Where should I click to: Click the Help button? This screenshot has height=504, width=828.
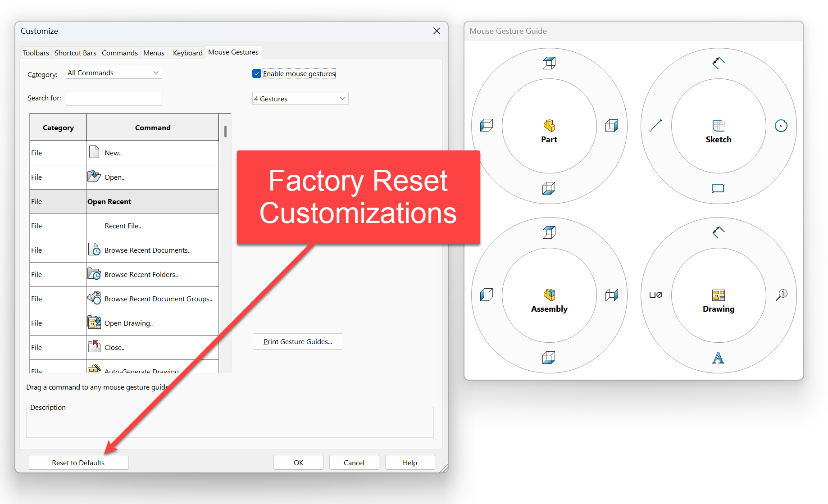tap(410, 463)
